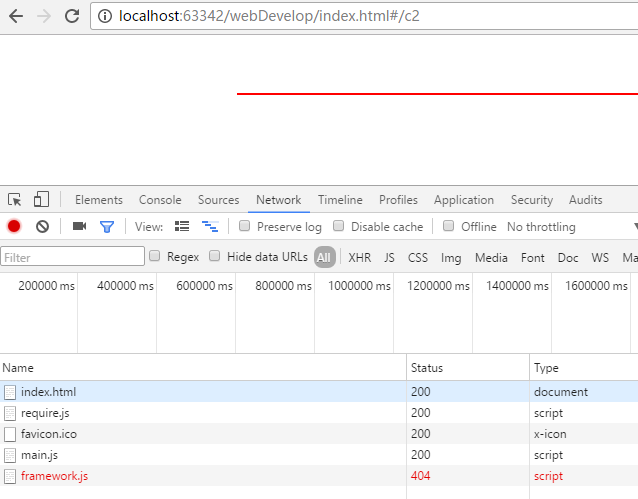Click the framework.js file icon
The image size is (638, 499).
click(x=10, y=477)
